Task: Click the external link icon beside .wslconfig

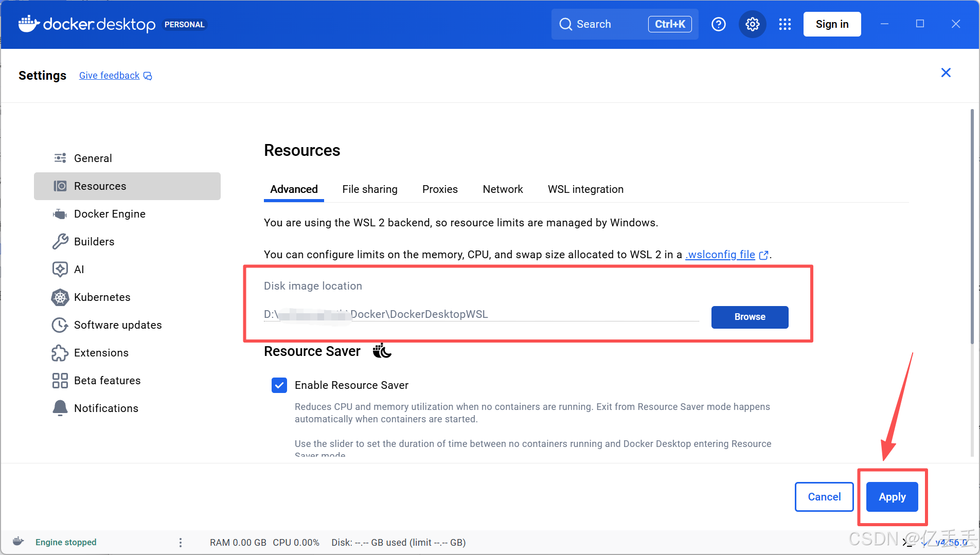Action: 764,255
